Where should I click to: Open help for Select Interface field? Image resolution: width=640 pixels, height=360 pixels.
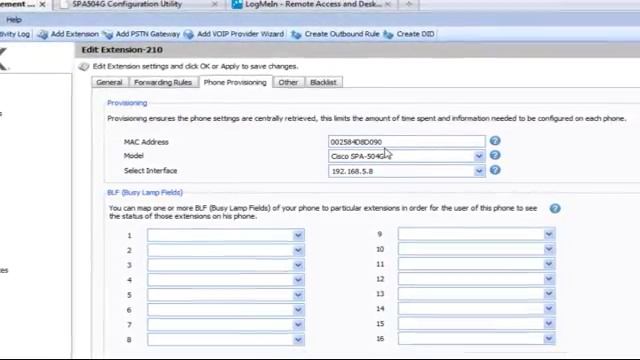point(495,170)
